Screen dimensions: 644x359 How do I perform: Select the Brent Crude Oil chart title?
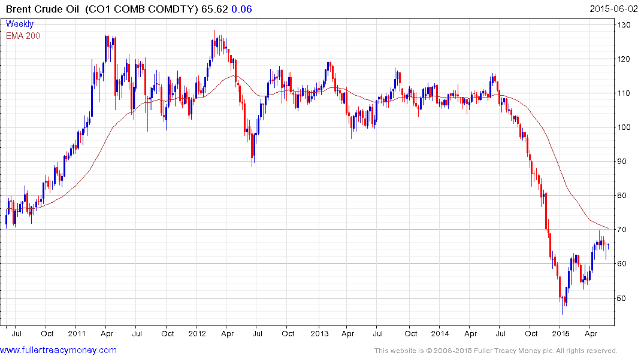[x=43, y=9]
